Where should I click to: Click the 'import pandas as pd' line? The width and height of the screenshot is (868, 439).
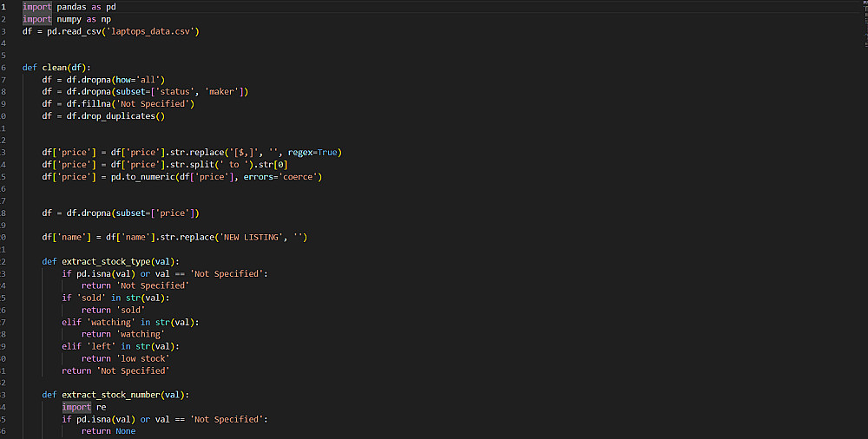(x=69, y=7)
